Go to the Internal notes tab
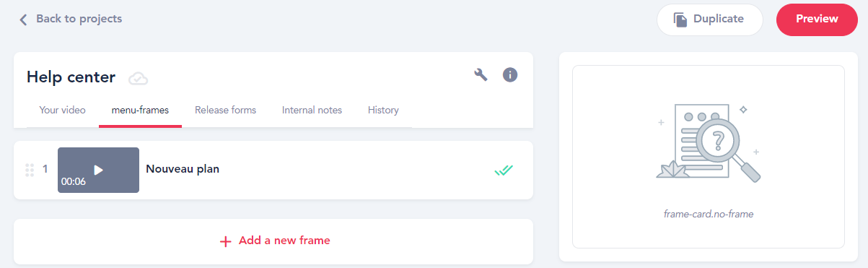This screenshot has height=268, width=868. [312, 111]
